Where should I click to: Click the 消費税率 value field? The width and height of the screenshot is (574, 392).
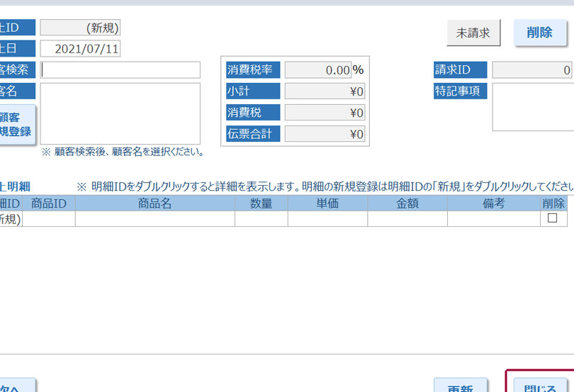click(318, 70)
